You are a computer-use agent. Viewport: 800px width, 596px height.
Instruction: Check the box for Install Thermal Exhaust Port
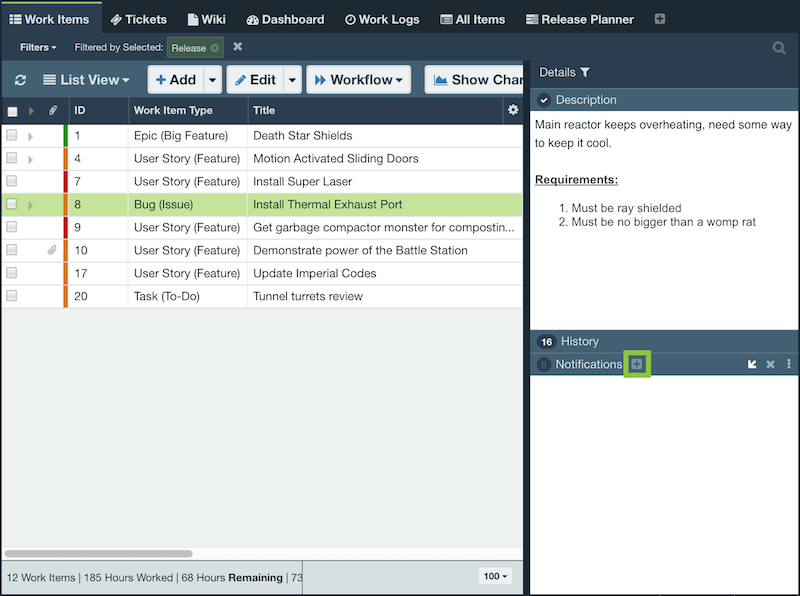point(12,204)
